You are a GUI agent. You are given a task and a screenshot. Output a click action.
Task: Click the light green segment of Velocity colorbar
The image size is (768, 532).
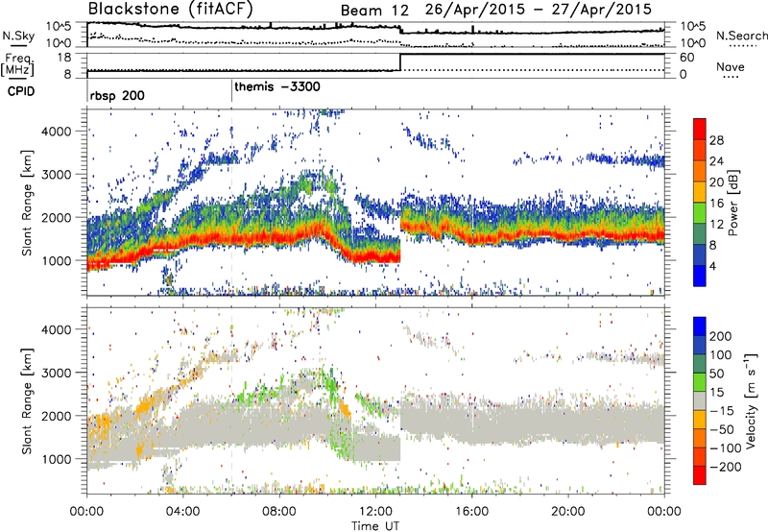[700, 382]
